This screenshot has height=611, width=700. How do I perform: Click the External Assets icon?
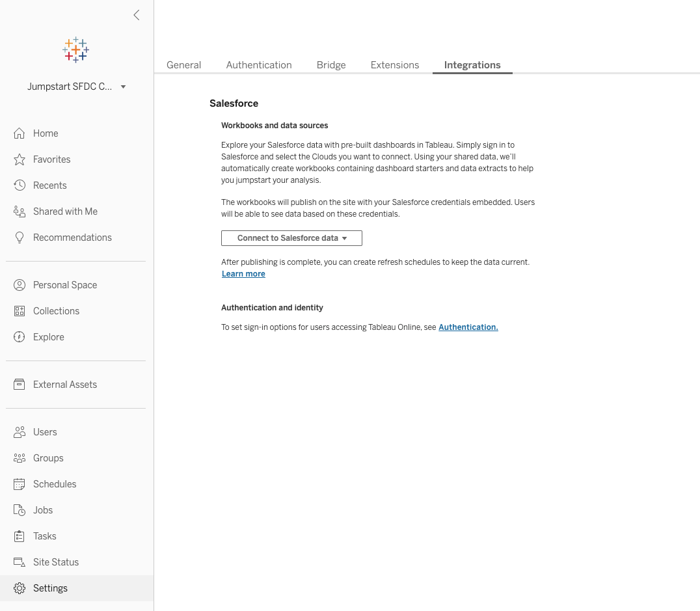pyautogui.click(x=20, y=384)
